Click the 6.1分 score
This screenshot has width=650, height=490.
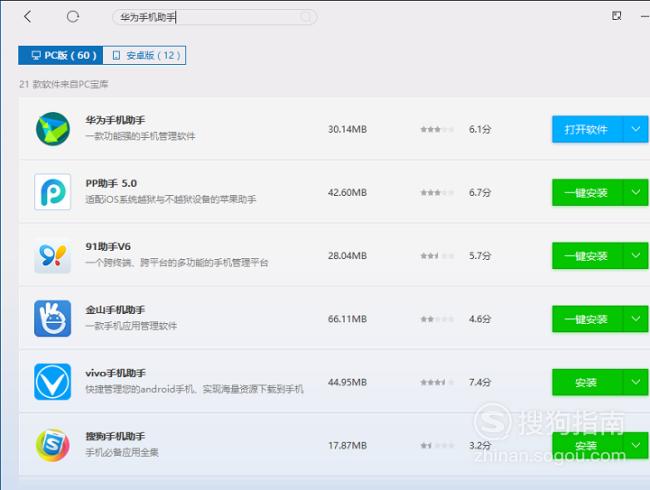480,129
